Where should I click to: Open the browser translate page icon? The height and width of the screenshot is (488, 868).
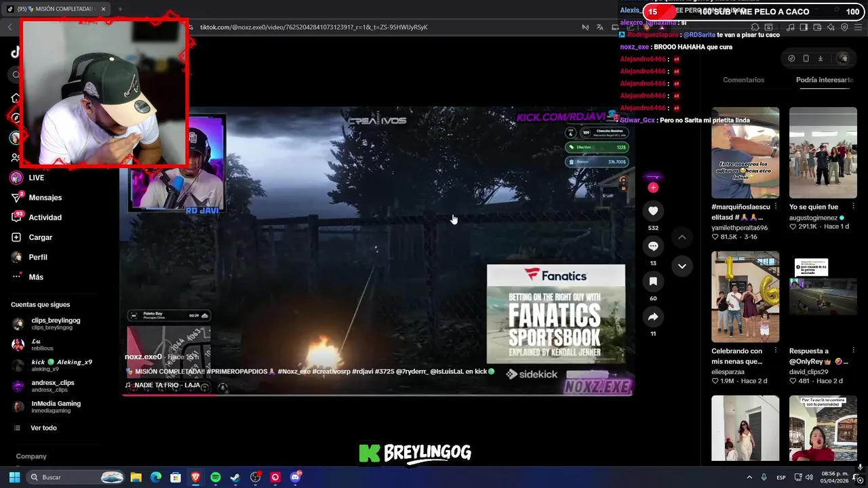pos(600,27)
